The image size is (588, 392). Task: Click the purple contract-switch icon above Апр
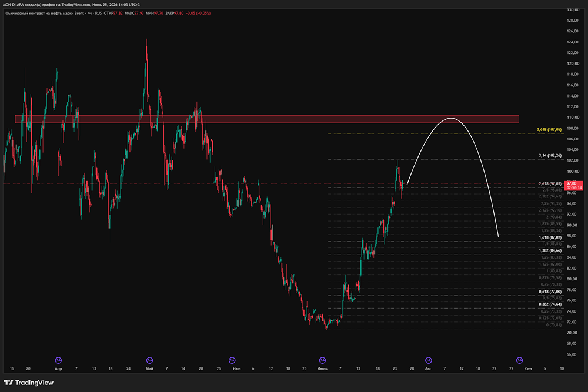coord(58,360)
